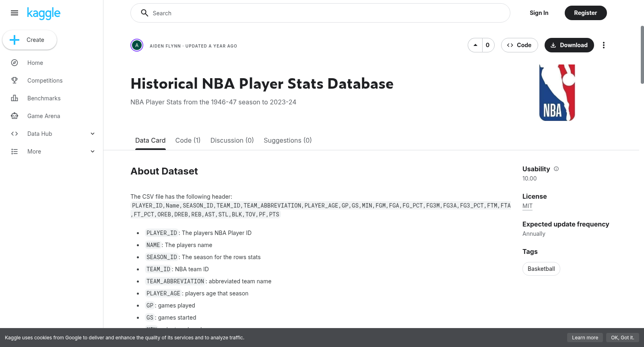Image resolution: width=644 pixels, height=347 pixels.
Task: Click the Create button
Action: click(x=29, y=40)
